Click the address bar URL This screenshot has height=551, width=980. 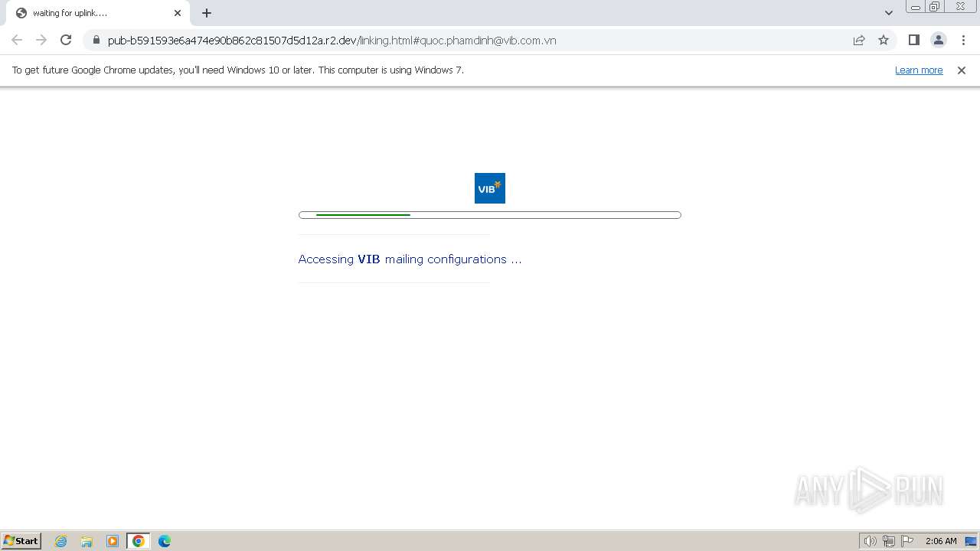[332, 41]
